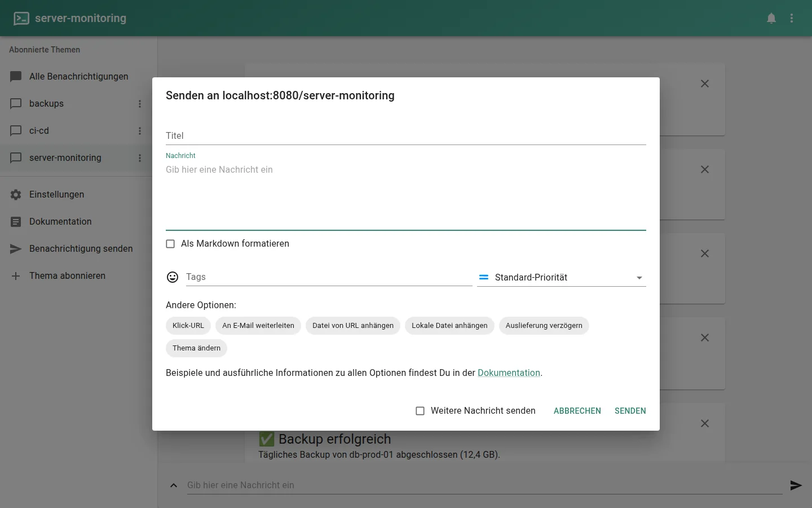Click the Andere Optionen label

point(201,305)
